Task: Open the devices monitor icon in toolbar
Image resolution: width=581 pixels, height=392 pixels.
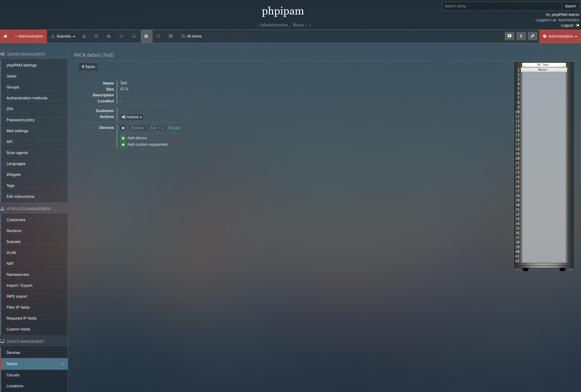Action: (134, 36)
